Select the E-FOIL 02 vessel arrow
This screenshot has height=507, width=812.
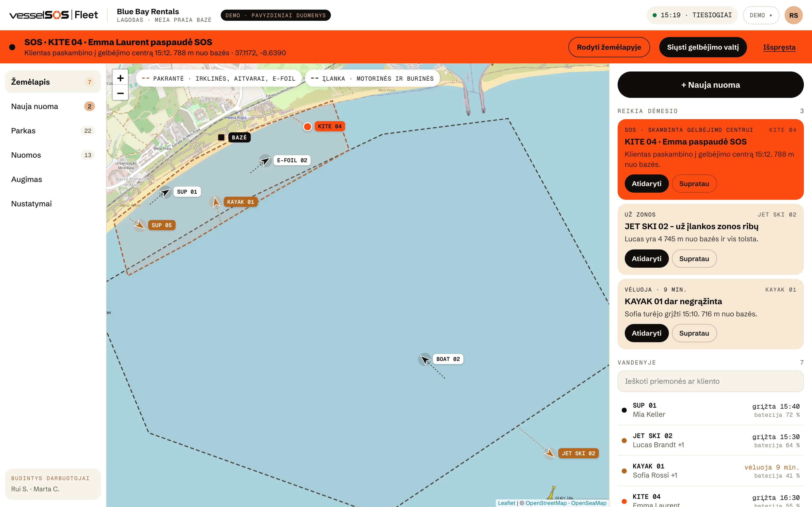click(265, 161)
